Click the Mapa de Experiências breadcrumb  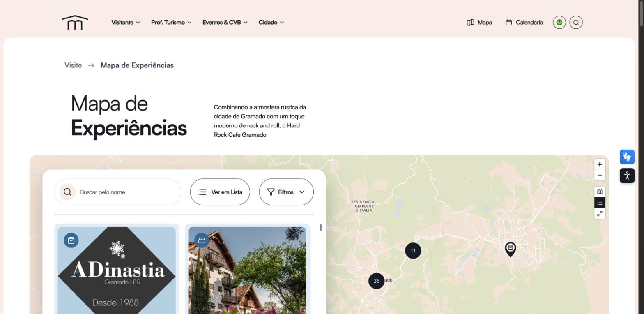[x=137, y=65]
